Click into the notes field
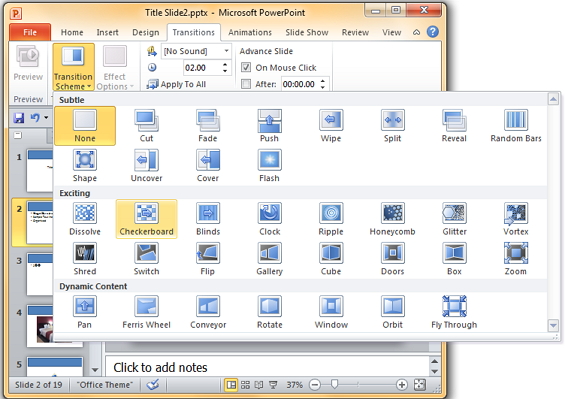This screenshot has height=399, width=565. [x=267, y=367]
